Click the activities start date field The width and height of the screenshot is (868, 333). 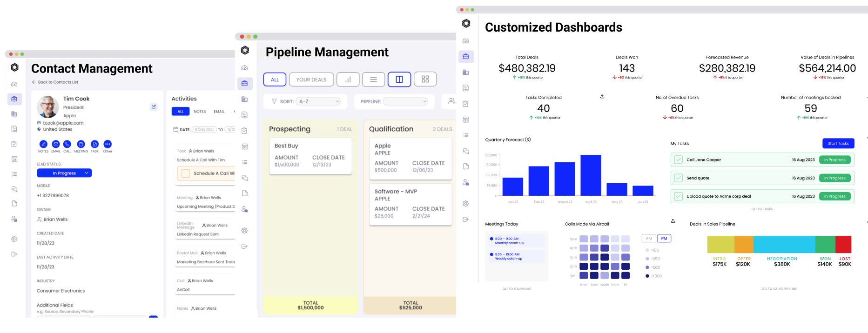(204, 129)
